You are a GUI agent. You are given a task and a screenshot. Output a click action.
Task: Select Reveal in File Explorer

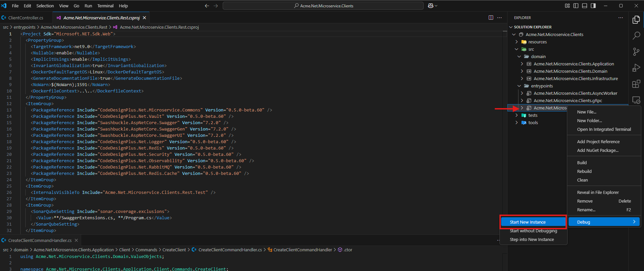[x=604, y=192]
